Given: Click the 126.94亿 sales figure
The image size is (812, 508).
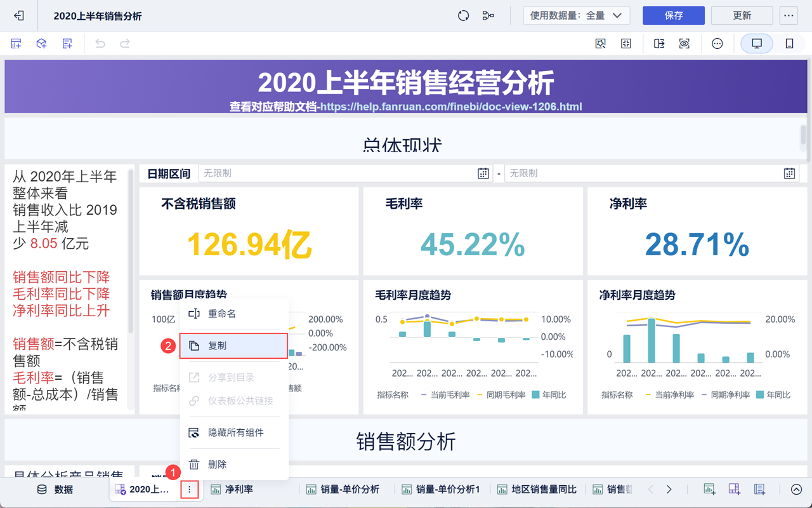Looking at the screenshot, I should click(x=249, y=244).
